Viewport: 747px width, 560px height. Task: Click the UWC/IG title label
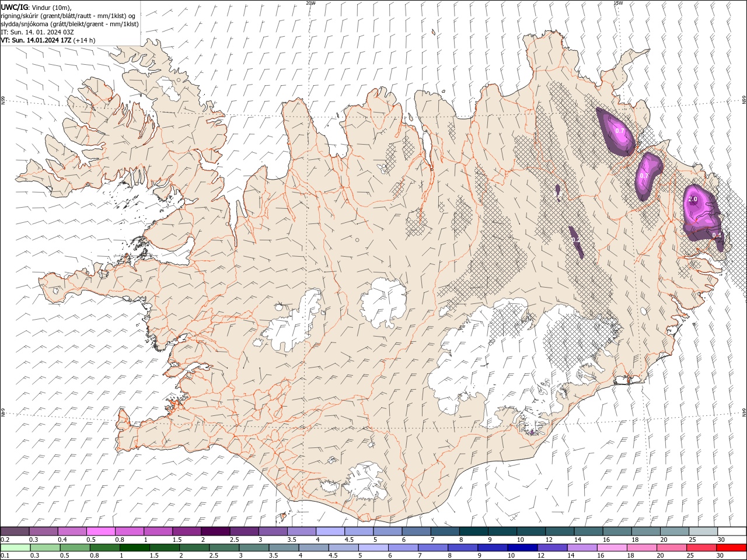coord(13,7)
